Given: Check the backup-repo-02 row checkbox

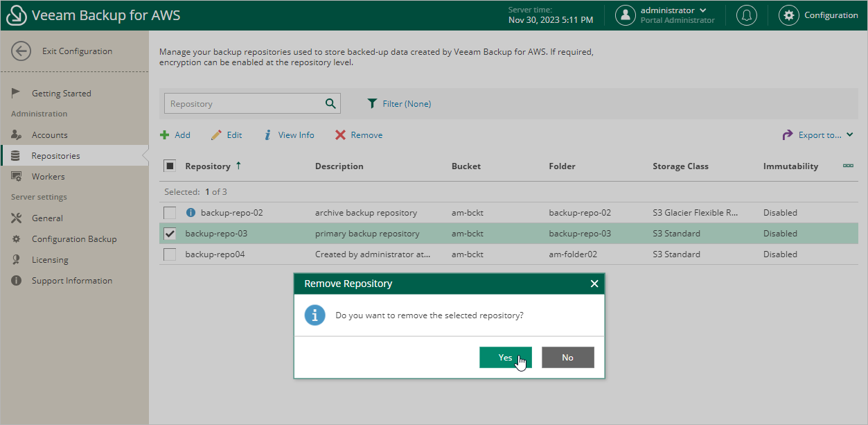Looking at the screenshot, I should tap(170, 213).
